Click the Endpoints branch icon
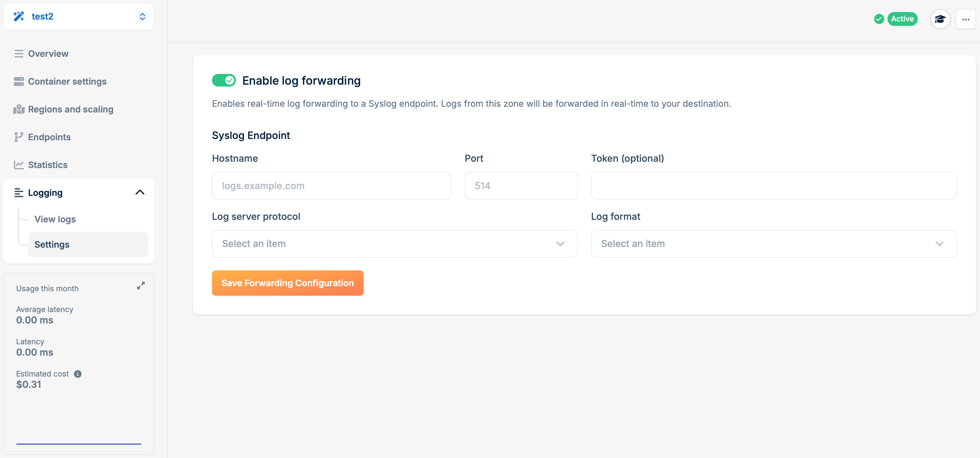The height and width of the screenshot is (458, 980). [x=19, y=137]
